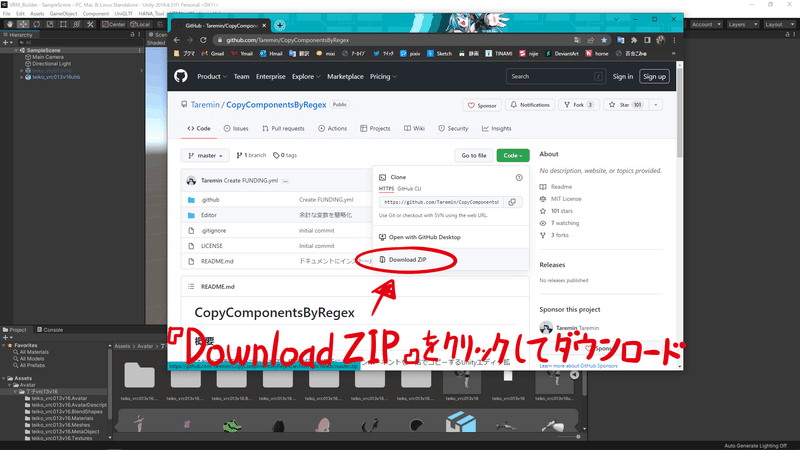
Task: Collapse the Favorites group in Project panel
Action: [x=4, y=345]
